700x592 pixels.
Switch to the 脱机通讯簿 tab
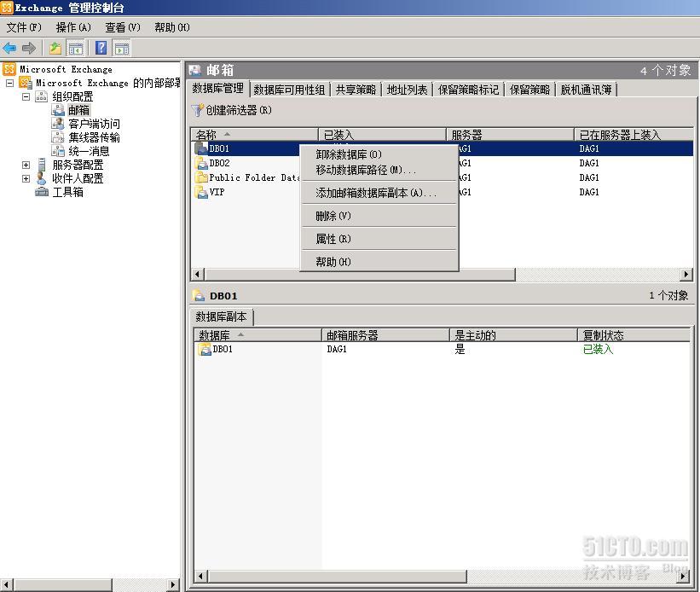pyautogui.click(x=586, y=90)
